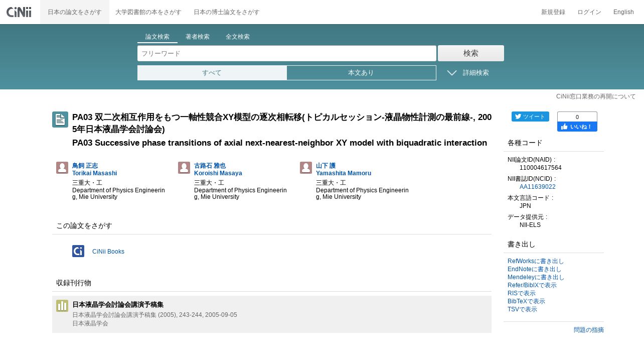Viewport: 644px width, 350px height.
Task: Click TSVで表示 link
Action: pyautogui.click(x=522, y=309)
